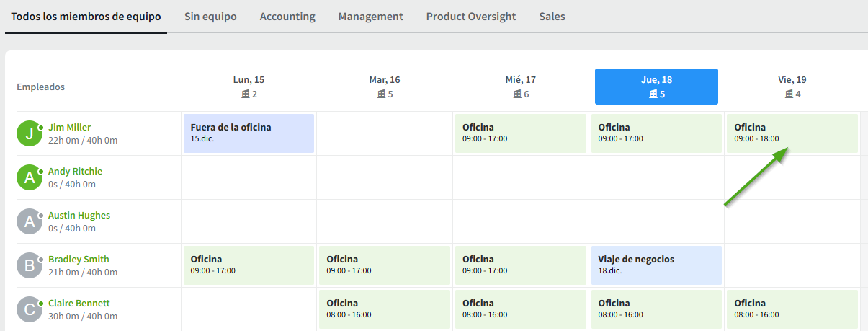This screenshot has height=331, width=868.
Task: Click Andy Ritchie's green avatar
Action: click(30, 178)
